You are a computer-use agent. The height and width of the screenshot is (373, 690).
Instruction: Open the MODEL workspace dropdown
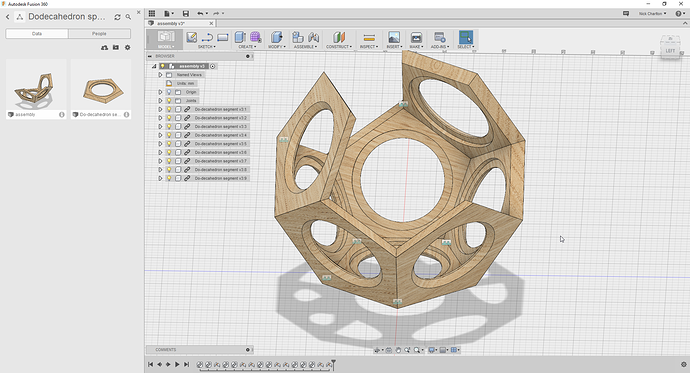click(x=165, y=47)
